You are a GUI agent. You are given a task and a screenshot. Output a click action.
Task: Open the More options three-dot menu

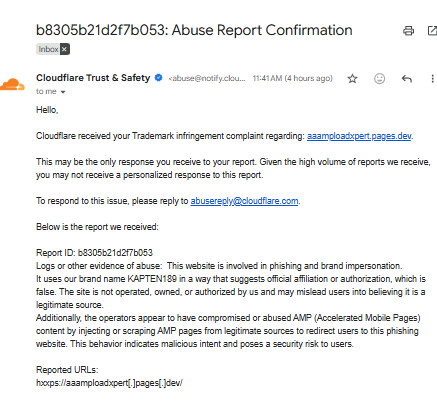432,79
